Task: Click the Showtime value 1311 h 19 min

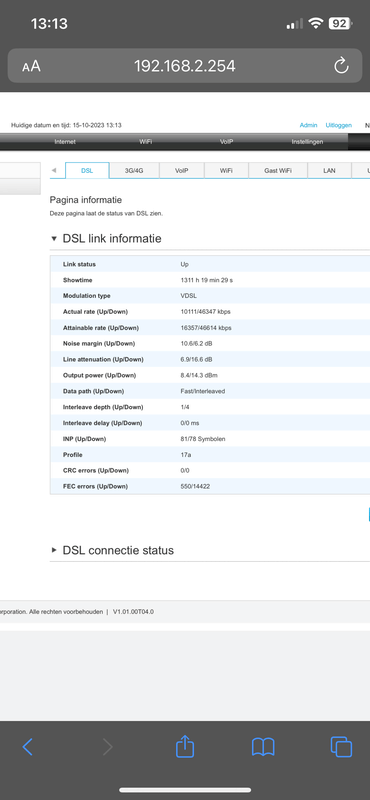Action: coord(207,280)
